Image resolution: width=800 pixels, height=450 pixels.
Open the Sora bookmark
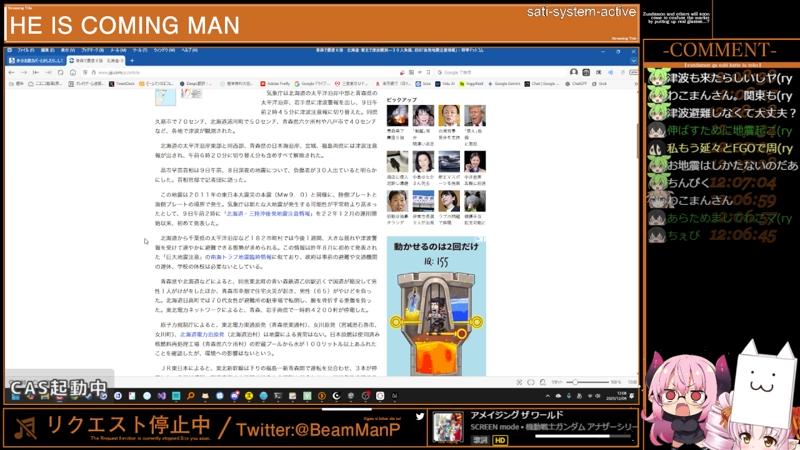(x=423, y=84)
